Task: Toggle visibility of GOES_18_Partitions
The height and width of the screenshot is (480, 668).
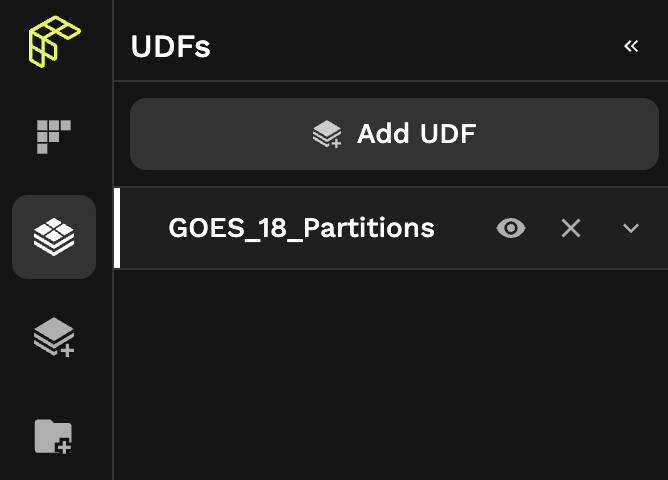Action: coord(511,228)
